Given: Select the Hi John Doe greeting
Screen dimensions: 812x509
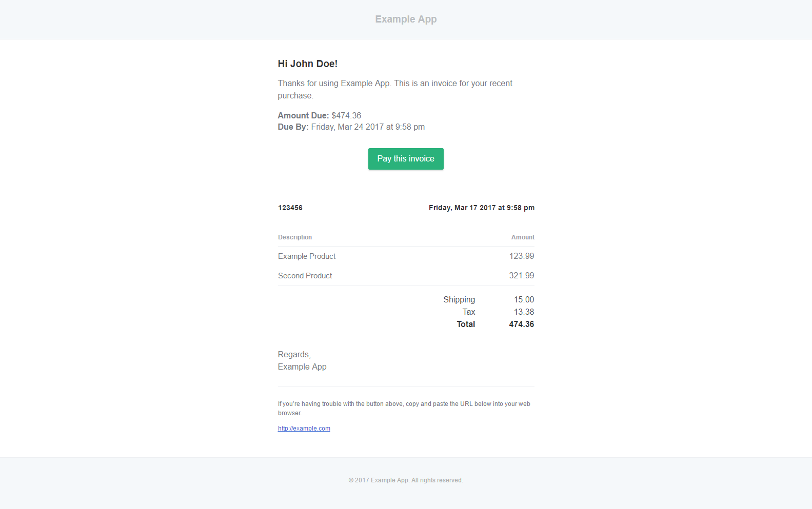Looking at the screenshot, I should tap(308, 64).
